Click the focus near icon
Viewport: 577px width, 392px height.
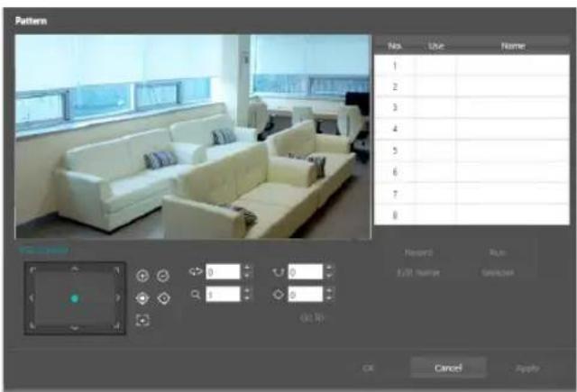point(142,298)
